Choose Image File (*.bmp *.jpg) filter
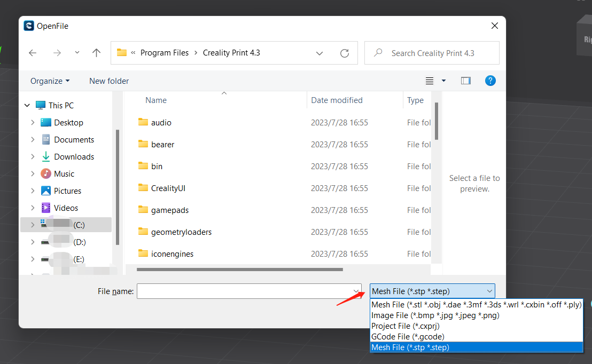This screenshot has width=592, height=364. [x=477, y=315]
